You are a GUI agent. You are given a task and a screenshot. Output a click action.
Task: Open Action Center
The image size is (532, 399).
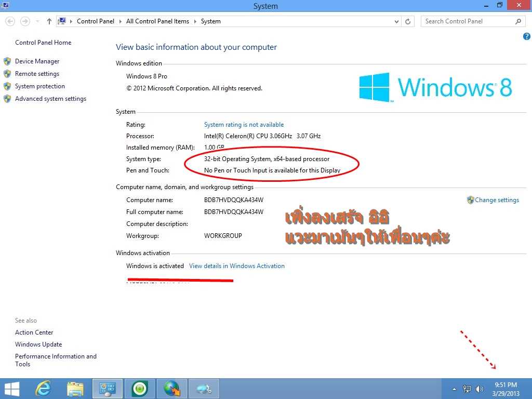(34, 332)
